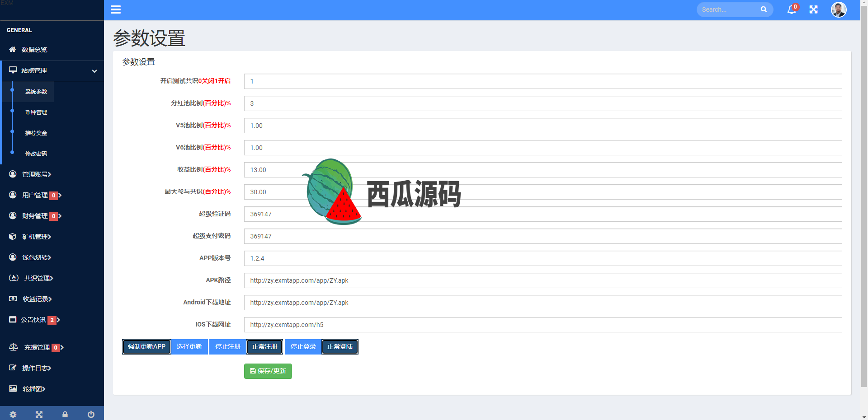Click the lock icon in sidebar footer
This screenshot has width=868, height=420.
pos(65,414)
